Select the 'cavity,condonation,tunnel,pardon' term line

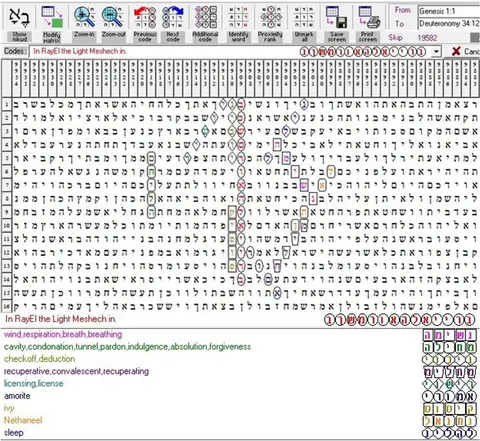click(127, 347)
